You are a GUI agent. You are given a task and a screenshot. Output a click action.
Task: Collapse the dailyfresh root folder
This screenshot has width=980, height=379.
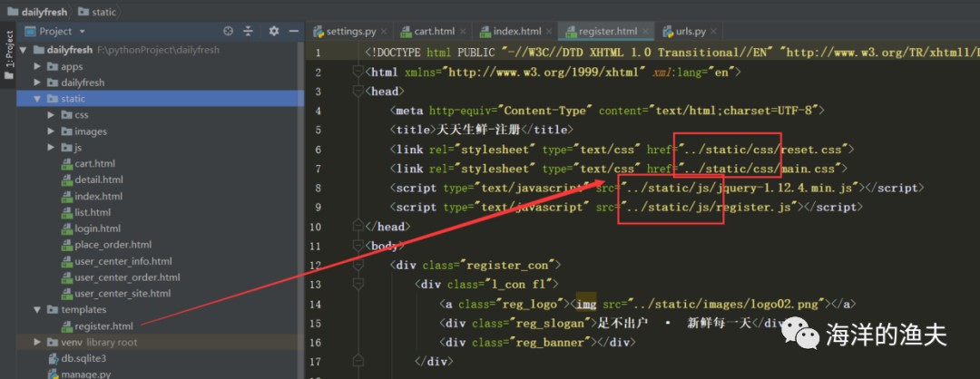23,50
